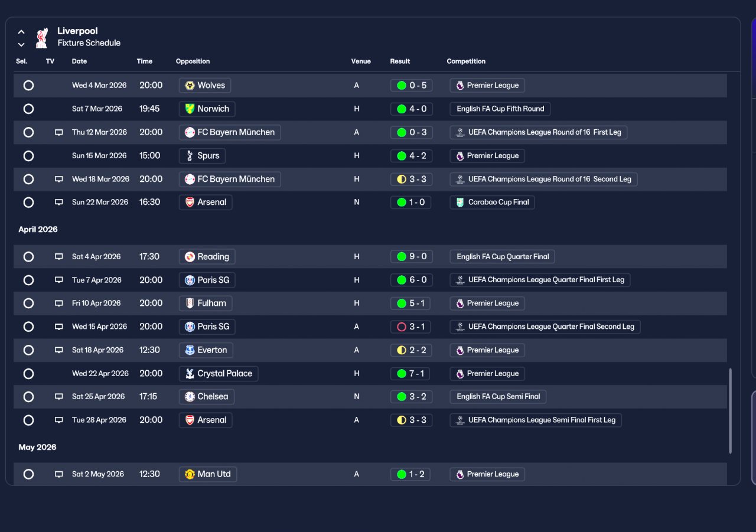Click Wolves club badge icon
The height and width of the screenshot is (532, 756).
click(190, 86)
